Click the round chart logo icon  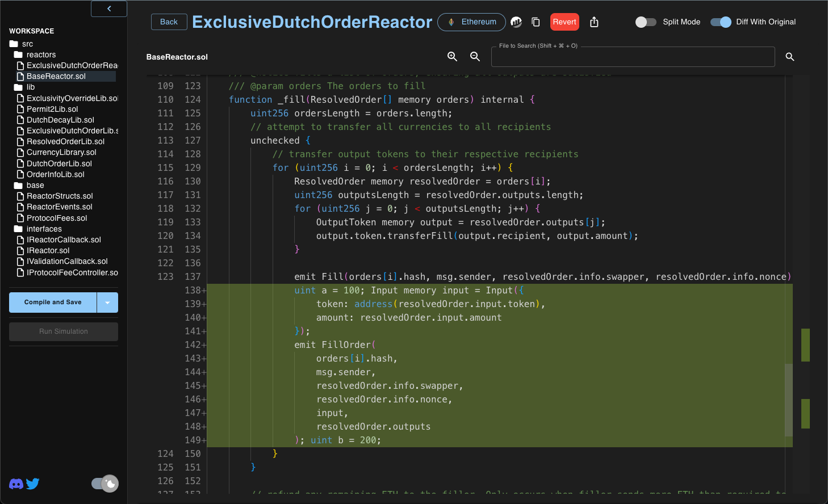(516, 22)
